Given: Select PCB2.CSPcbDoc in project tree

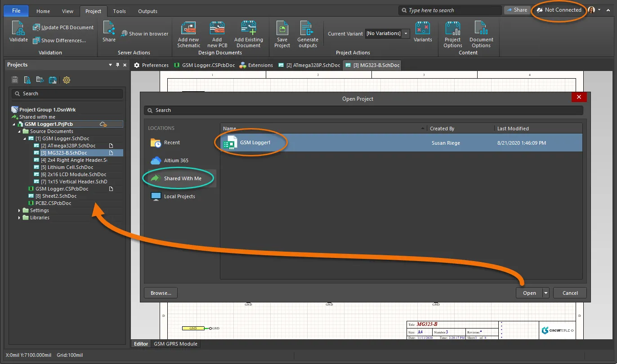Looking at the screenshot, I should (x=53, y=203).
